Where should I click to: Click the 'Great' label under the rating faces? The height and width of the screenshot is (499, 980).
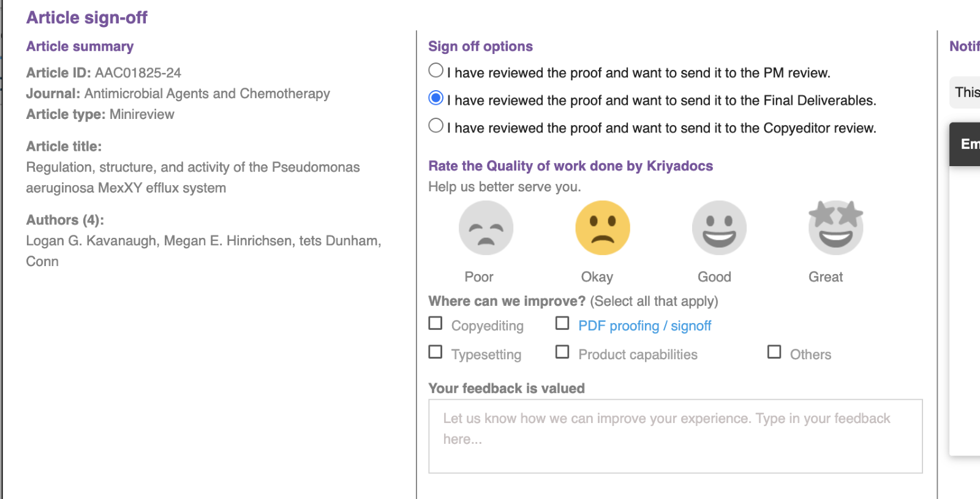click(x=825, y=277)
